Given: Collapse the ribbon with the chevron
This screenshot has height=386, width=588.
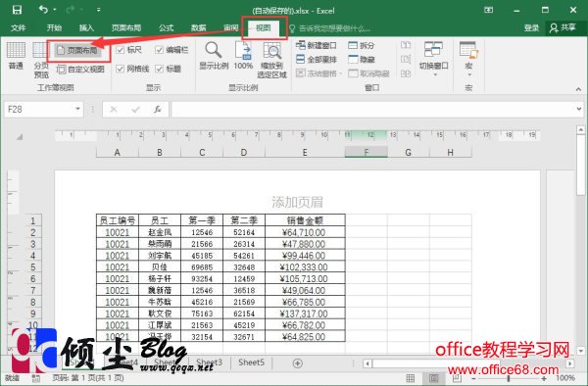Looking at the screenshot, I should click(x=578, y=89).
